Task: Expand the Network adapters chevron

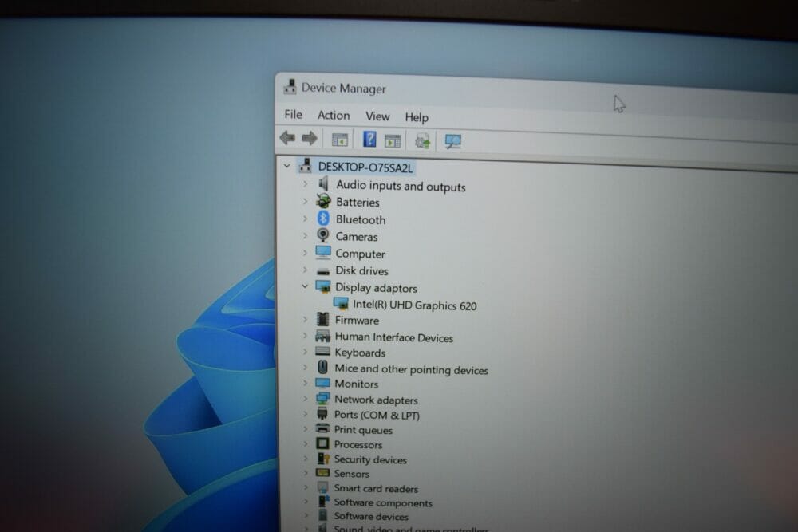Action: (306, 398)
